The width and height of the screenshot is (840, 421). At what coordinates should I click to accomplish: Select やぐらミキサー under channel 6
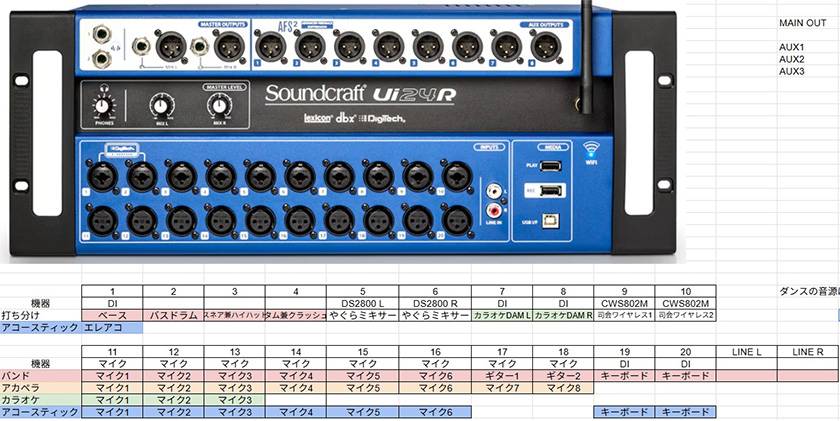(x=436, y=315)
